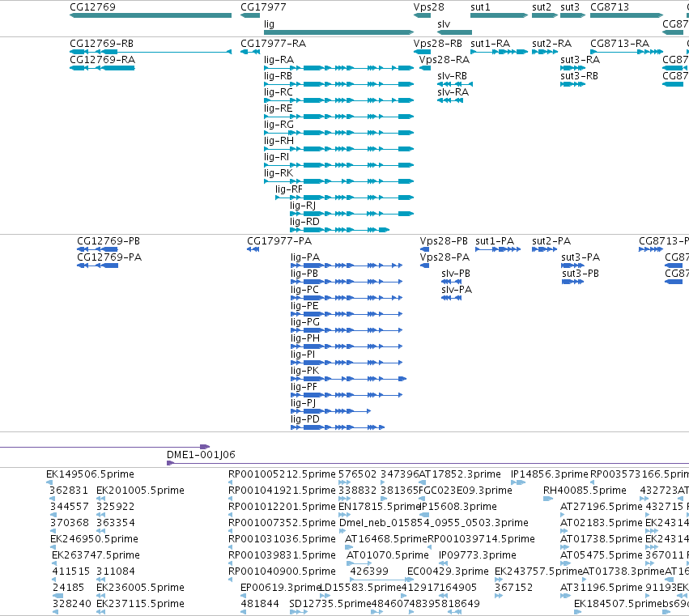The width and height of the screenshot is (689, 616).
Task: Select the lig-RF transcript label
Action: click(x=289, y=189)
